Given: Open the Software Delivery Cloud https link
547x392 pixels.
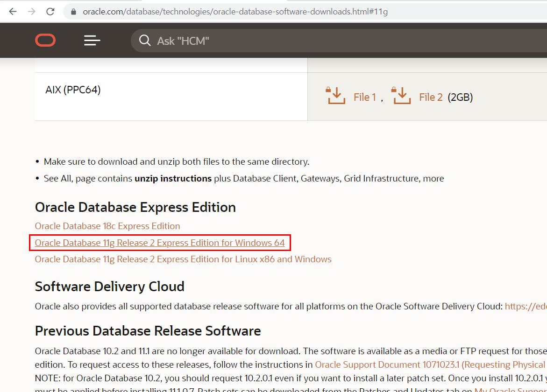Looking at the screenshot, I should tap(526, 306).
